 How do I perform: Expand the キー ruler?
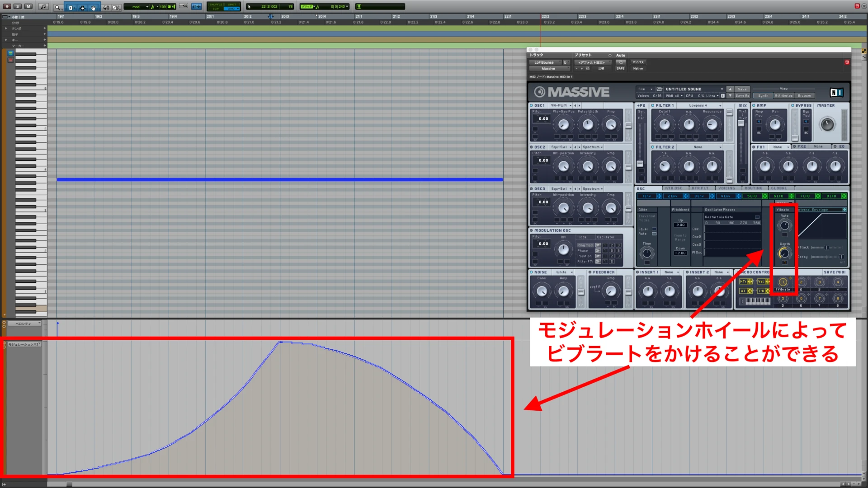coord(6,40)
